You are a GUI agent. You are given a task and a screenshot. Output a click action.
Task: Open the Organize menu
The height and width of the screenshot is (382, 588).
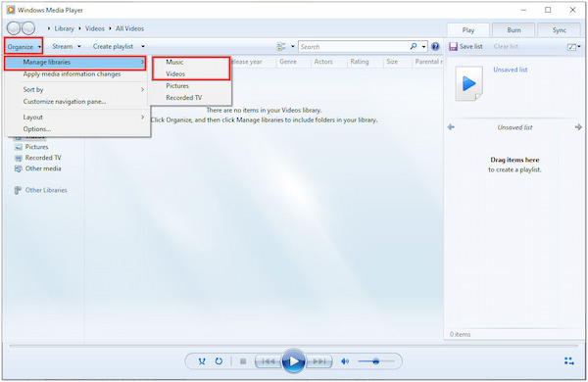pyautogui.click(x=24, y=46)
